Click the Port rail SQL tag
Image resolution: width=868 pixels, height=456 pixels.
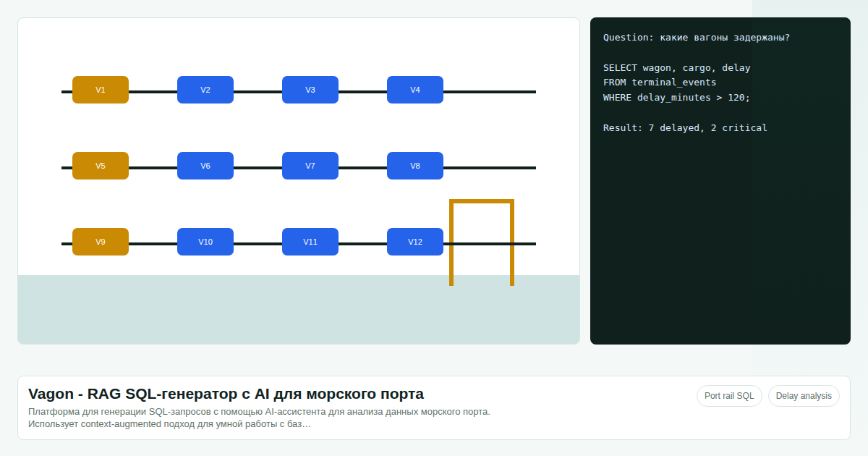click(x=729, y=396)
